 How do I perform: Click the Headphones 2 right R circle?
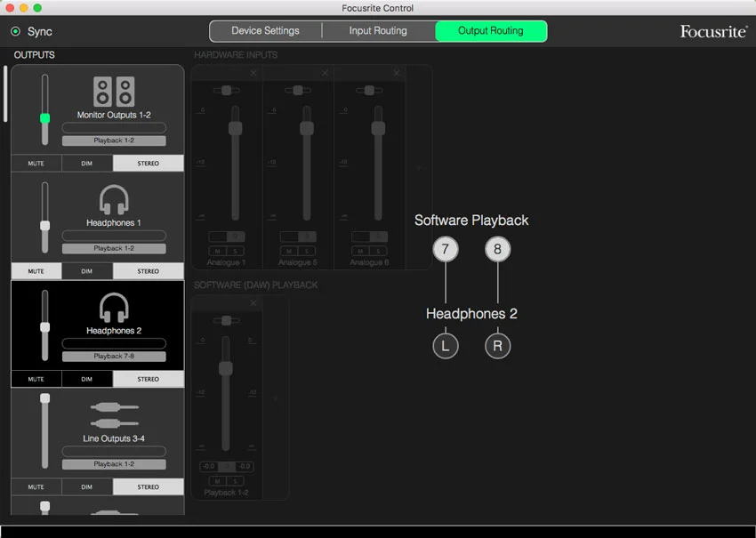[497, 346]
